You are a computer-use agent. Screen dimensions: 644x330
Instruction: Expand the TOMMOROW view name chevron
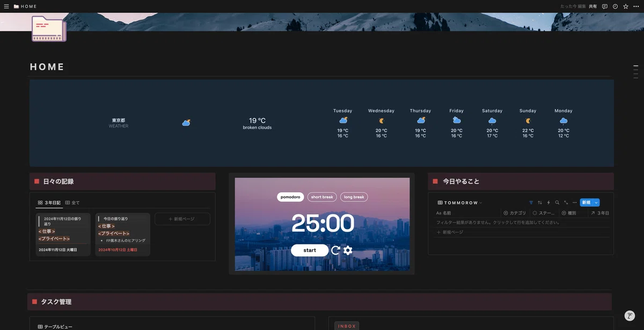481,203
